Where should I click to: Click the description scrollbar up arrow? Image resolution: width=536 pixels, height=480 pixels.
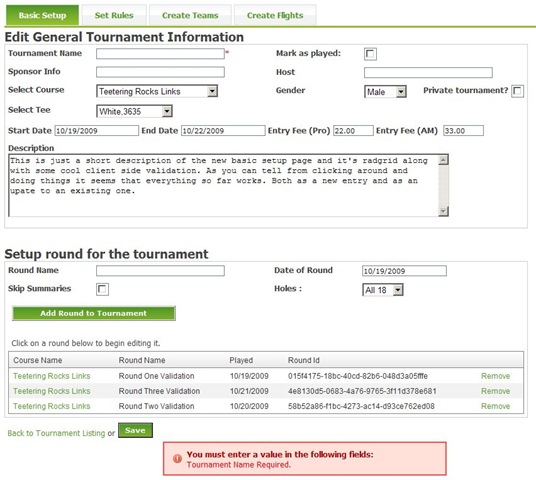443,160
